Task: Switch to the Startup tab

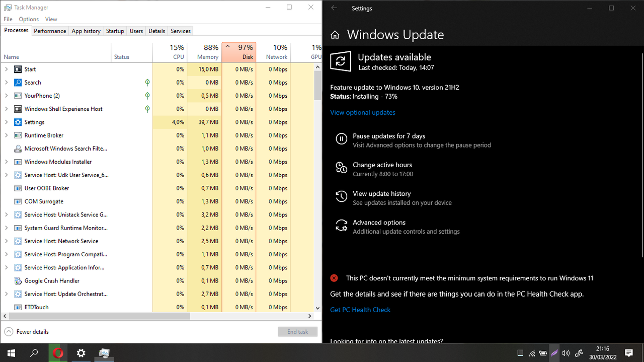Action: point(115,31)
